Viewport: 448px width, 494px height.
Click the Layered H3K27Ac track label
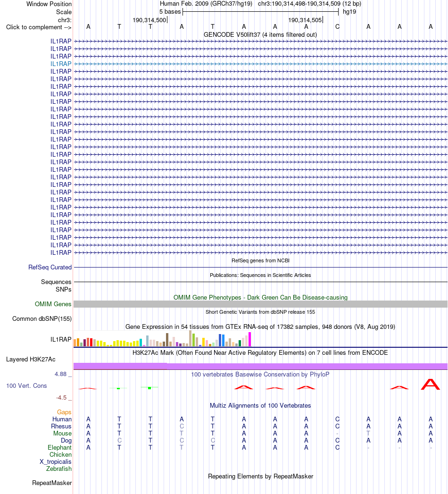(31, 360)
